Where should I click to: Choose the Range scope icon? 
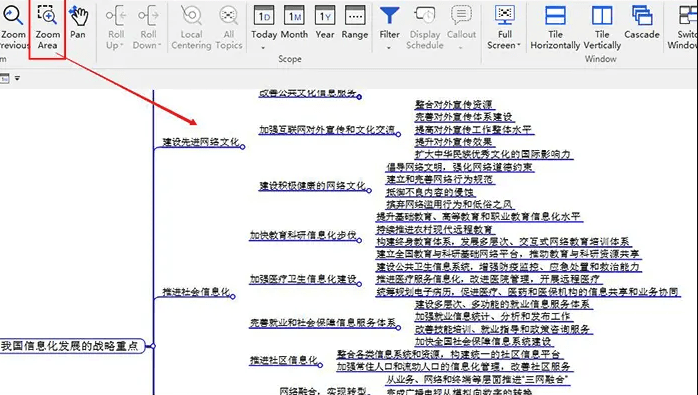355,22
